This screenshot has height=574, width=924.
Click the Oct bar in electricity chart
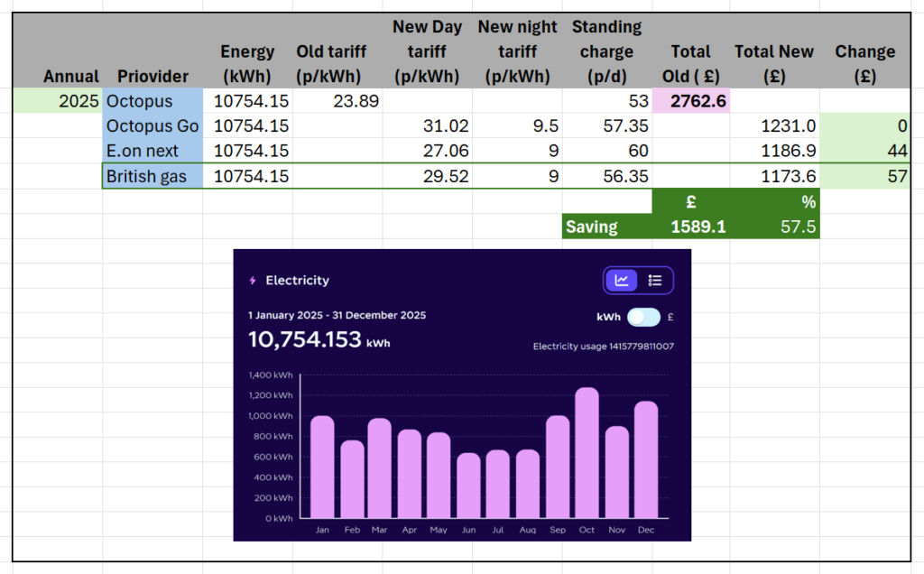[587, 452]
